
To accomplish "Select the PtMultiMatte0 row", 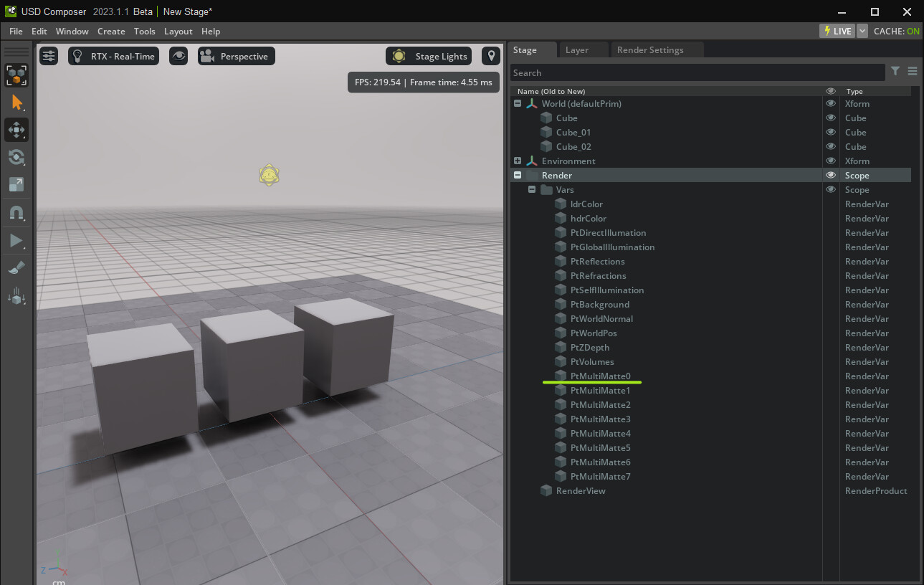I will pos(710,376).
